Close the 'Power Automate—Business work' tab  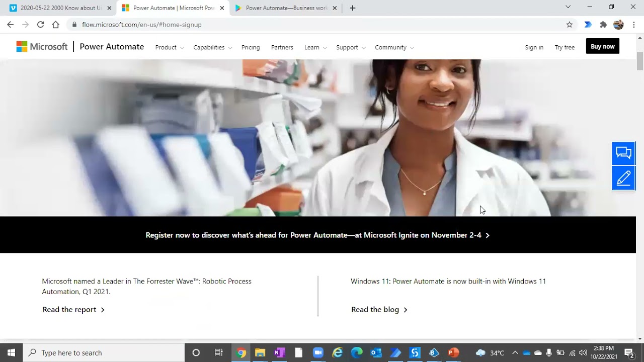(335, 8)
